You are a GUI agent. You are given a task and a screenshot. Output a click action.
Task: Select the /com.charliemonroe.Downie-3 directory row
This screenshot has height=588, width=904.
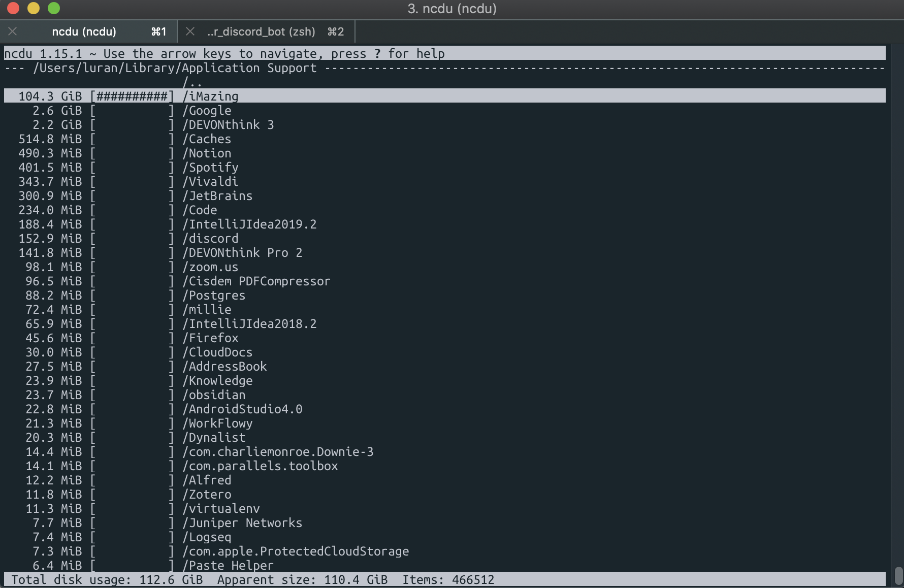click(x=445, y=451)
